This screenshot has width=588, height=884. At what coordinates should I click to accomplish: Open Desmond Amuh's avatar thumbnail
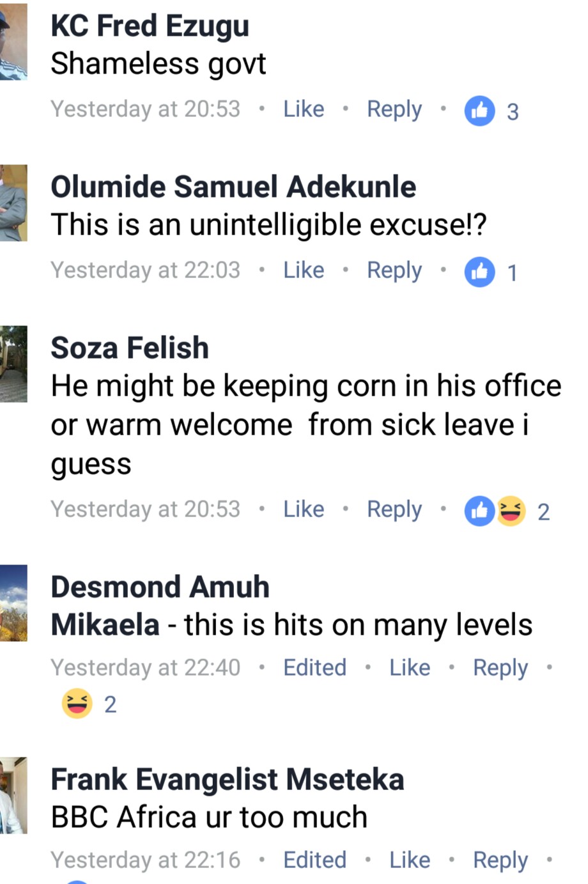pyautogui.click(x=13, y=603)
